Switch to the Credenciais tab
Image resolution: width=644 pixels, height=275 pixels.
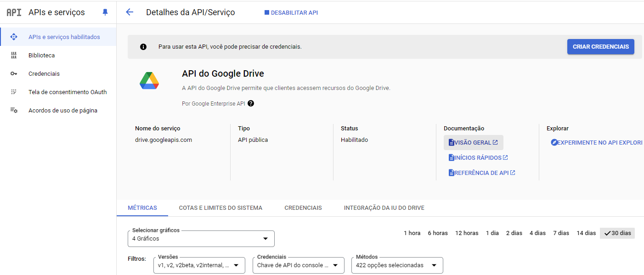pyautogui.click(x=303, y=208)
